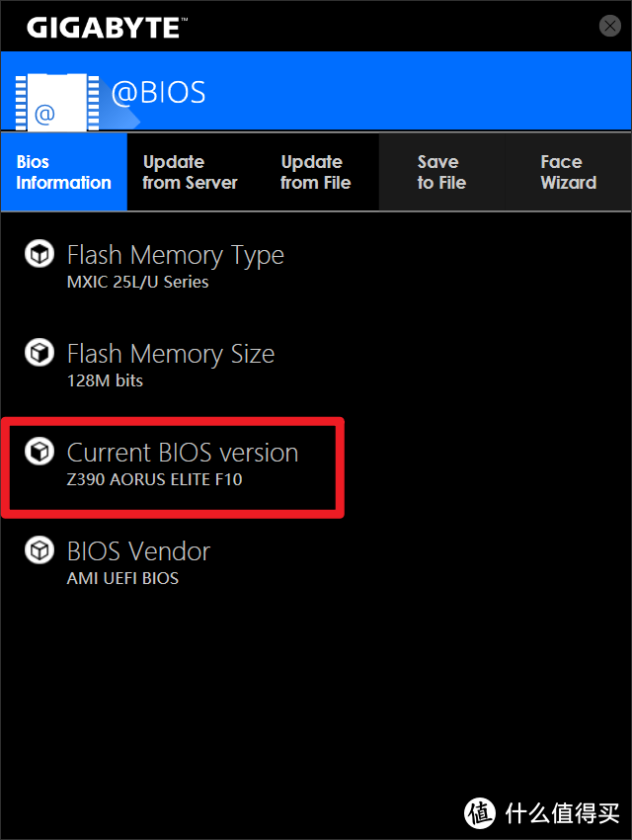
Task: Go to the Update from File tab
Action: pos(315,172)
